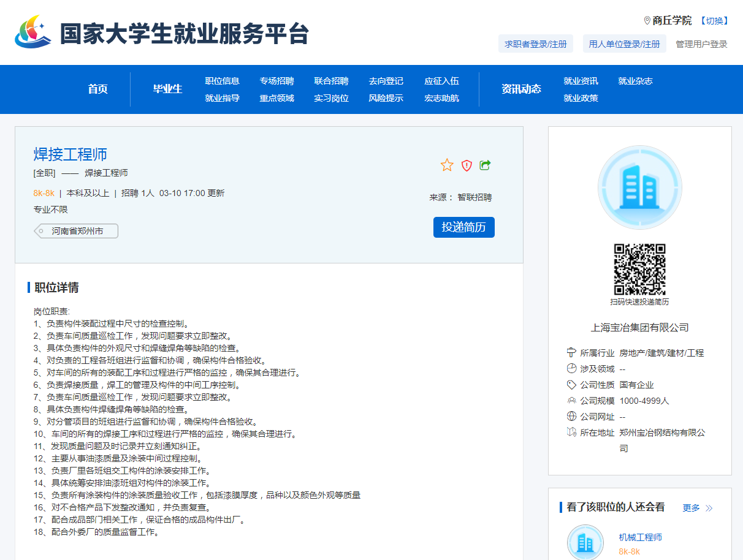Switch school via 【切换】 link
Image resolution: width=743 pixels, height=560 pixels.
coord(714,20)
